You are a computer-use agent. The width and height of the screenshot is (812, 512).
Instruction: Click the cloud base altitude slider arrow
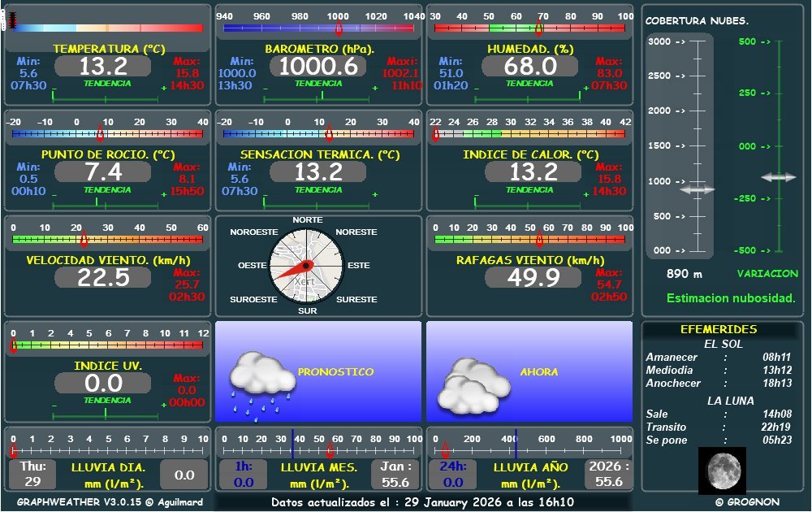point(697,189)
